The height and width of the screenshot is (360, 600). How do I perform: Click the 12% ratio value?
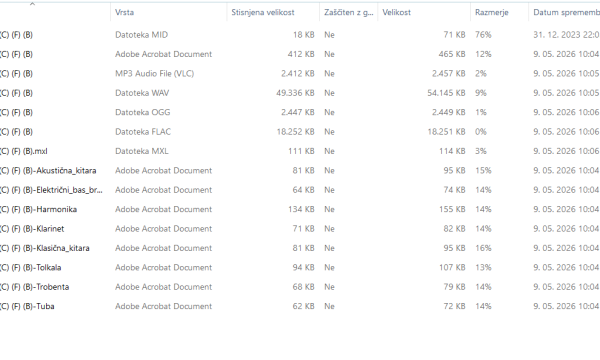coord(483,54)
